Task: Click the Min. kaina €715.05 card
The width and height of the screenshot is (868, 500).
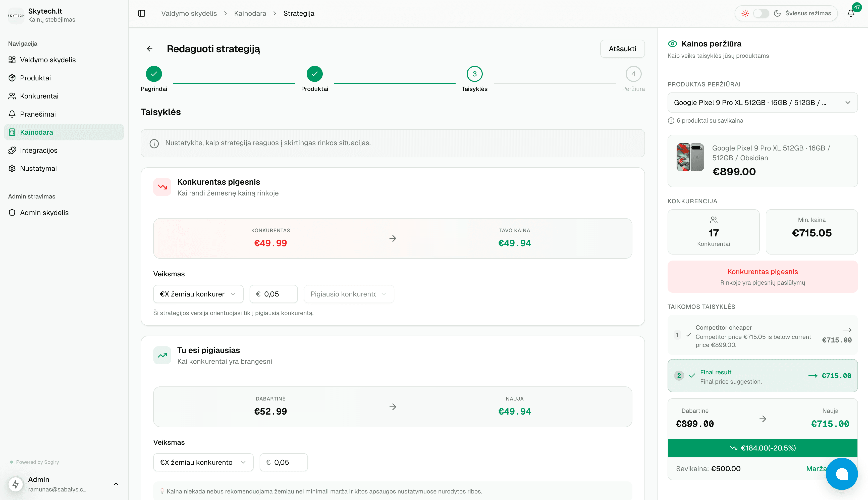Action: coord(811,232)
